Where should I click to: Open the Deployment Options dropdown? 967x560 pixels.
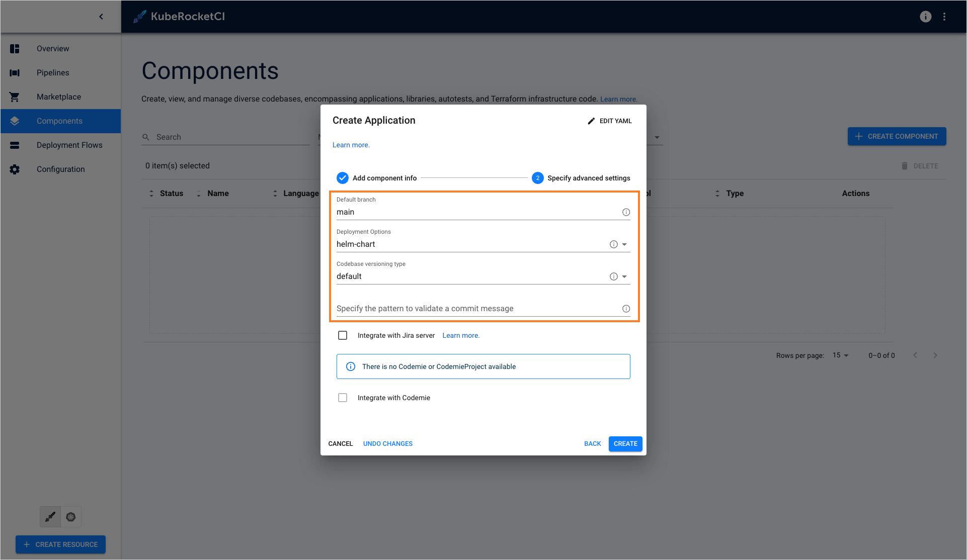(625, 244)
